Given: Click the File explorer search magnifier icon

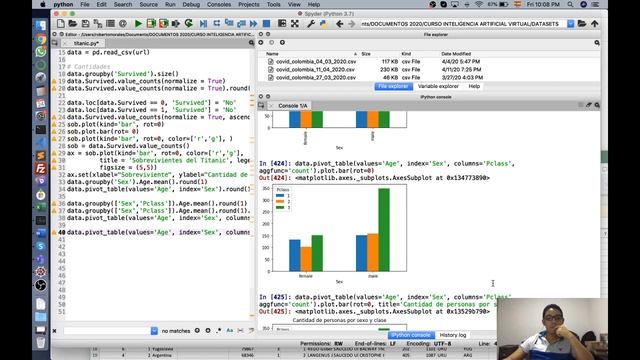Looking at the screenshot, I should pos(597,42).
